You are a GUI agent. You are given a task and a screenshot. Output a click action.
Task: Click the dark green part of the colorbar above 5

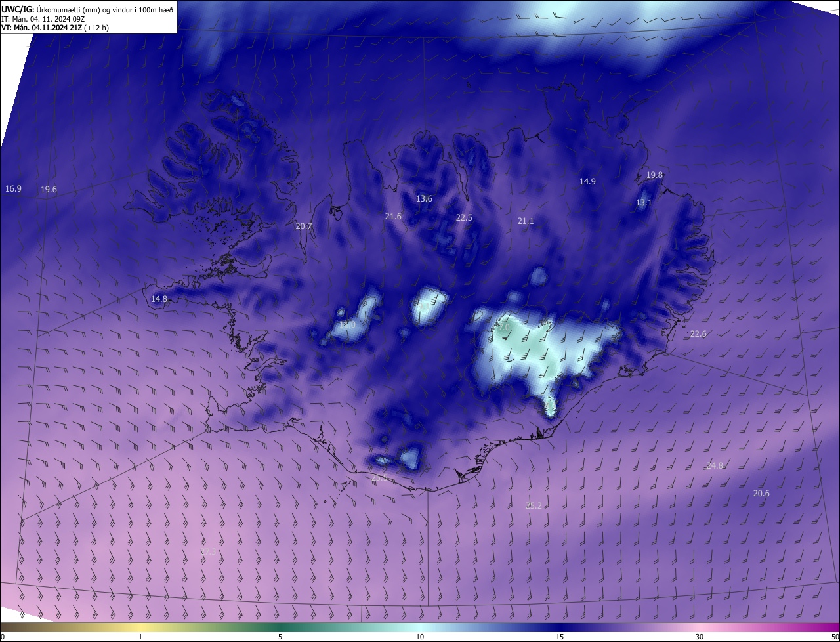[280, 627]
